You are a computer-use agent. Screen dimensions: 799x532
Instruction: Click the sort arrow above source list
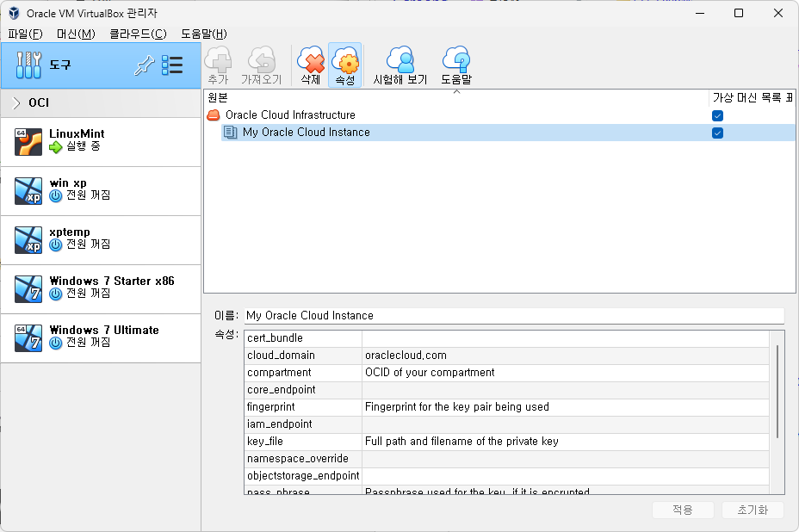(456, 92)
